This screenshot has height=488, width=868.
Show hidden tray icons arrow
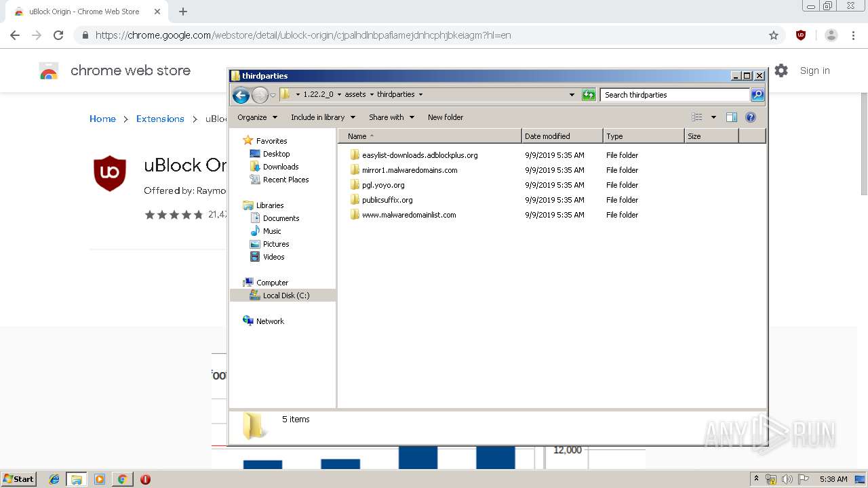click(756, 479)
